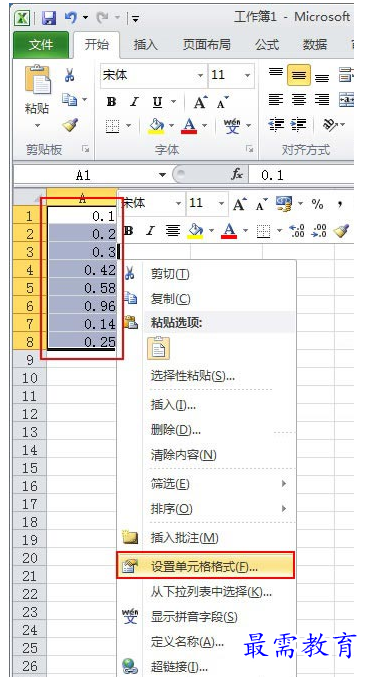Screen dimensions: 365x677
Task: Click the fx insert function button
Action: 237,174
